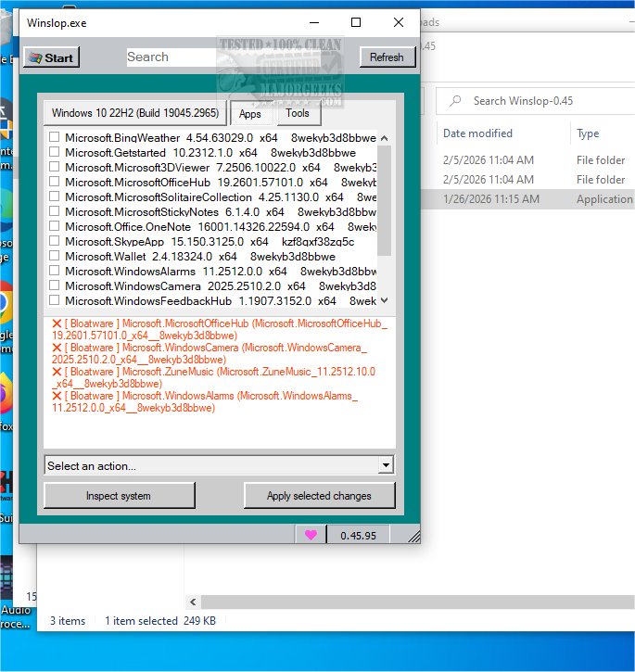Screen dimensions: 635x672
Task: Select the 1/26/2026 11:15 AM Application row
Action: [527, 199]
